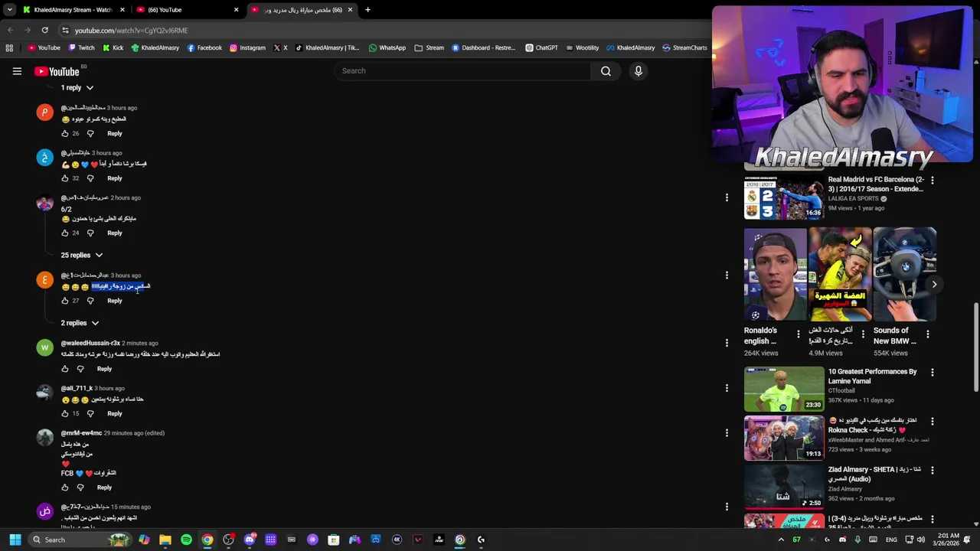Show hidden system tray icons chevron

pos(781,540)
